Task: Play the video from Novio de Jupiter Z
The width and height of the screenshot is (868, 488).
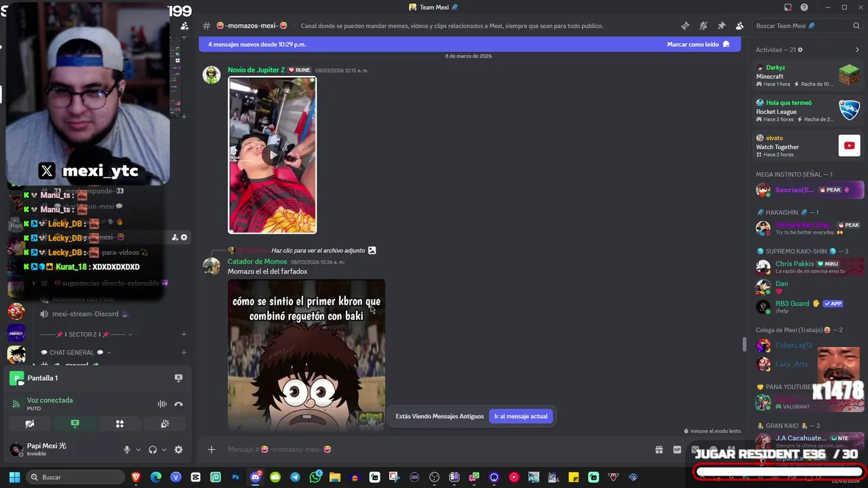Action: point(272,155)
